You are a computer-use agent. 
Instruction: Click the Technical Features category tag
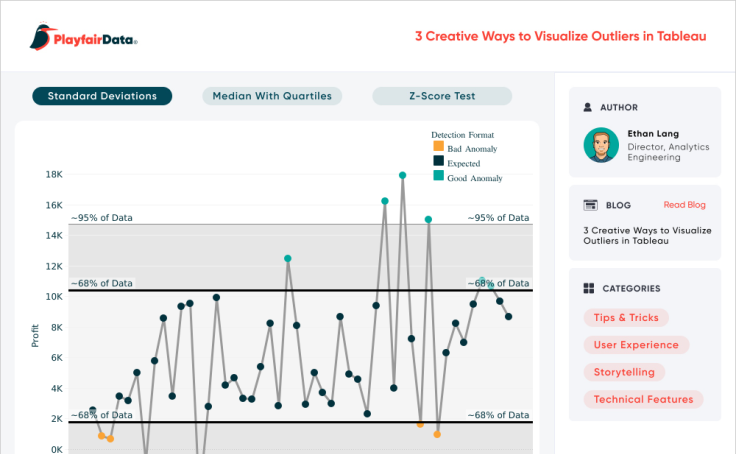(x=643, y=399)
